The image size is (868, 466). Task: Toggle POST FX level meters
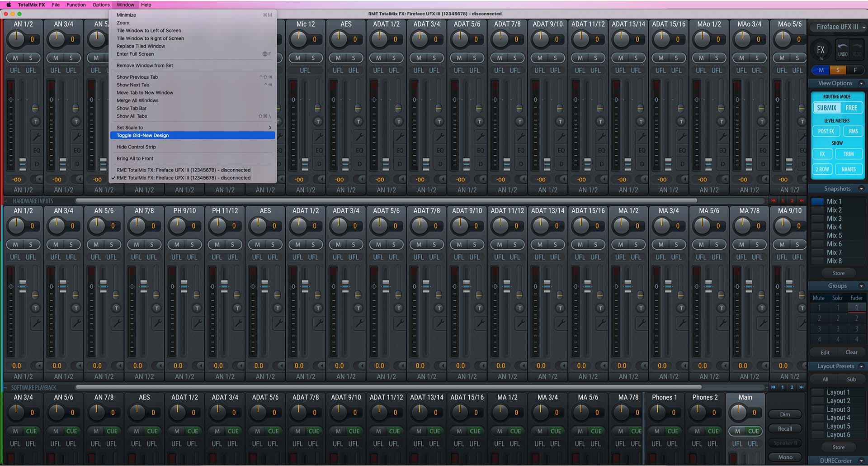(x=826, y=131)
